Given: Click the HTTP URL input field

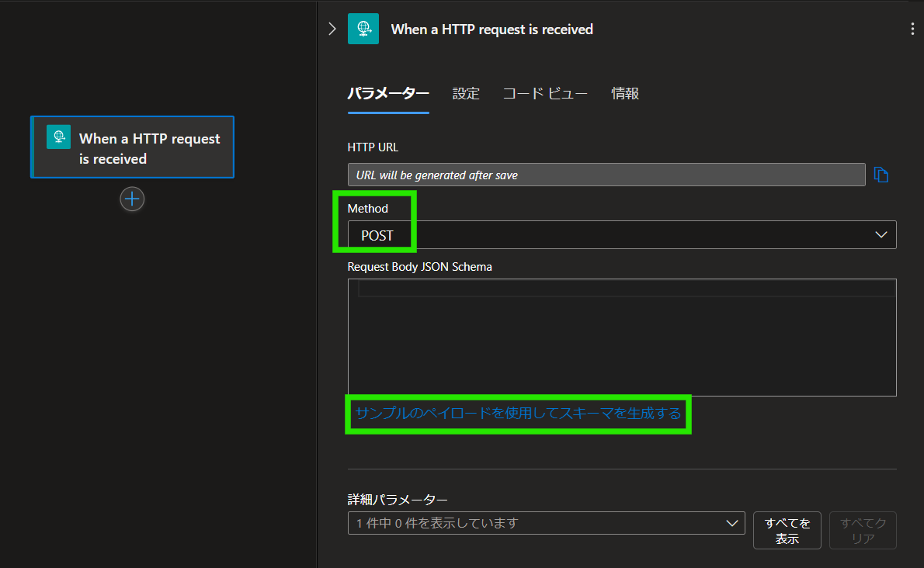Looking at the screenshot, I should (606, 175).
